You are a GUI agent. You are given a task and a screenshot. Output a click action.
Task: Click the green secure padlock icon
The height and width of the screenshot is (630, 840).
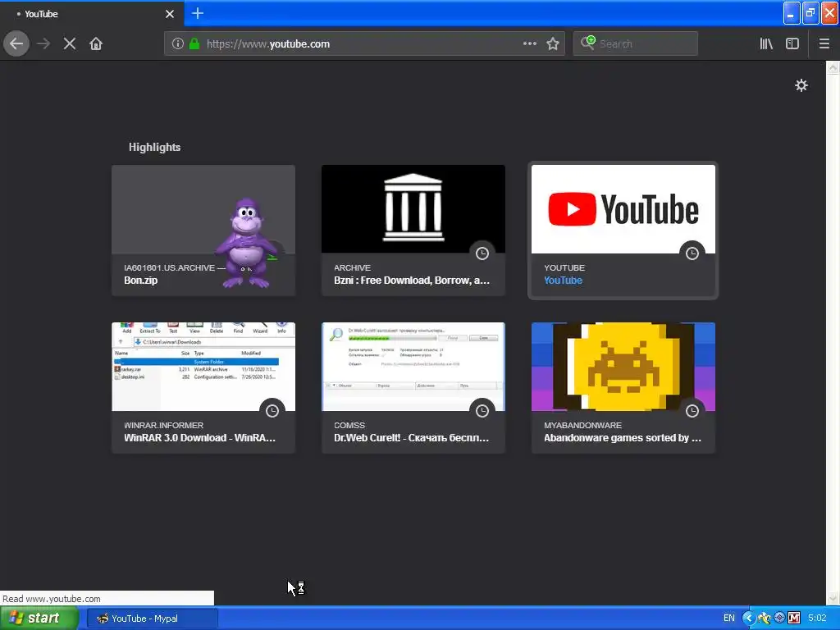pos(194,44)
